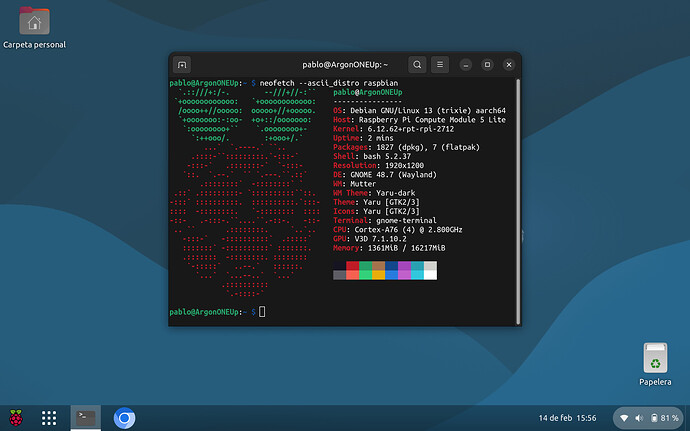Viewport: 690px width, 431px height.
Task: Click the terminal vertical scrollbar
Action: [x=516, y=200]
